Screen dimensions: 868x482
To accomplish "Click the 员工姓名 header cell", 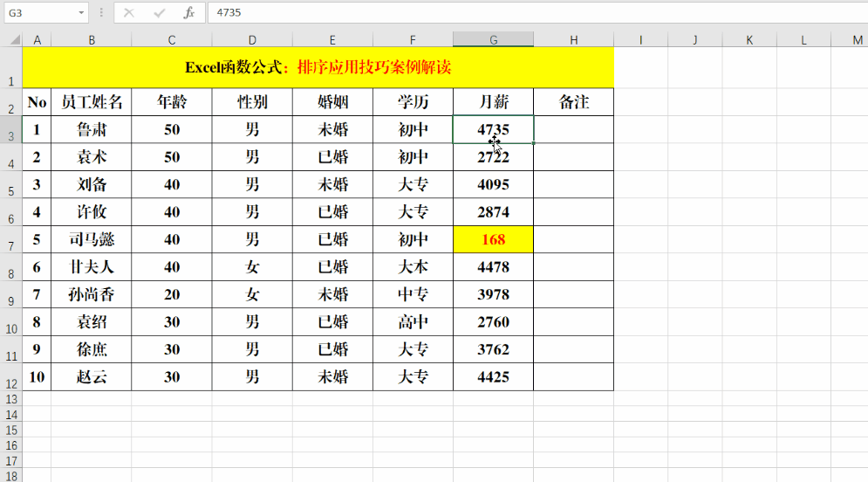I will (x=92, y=102).
